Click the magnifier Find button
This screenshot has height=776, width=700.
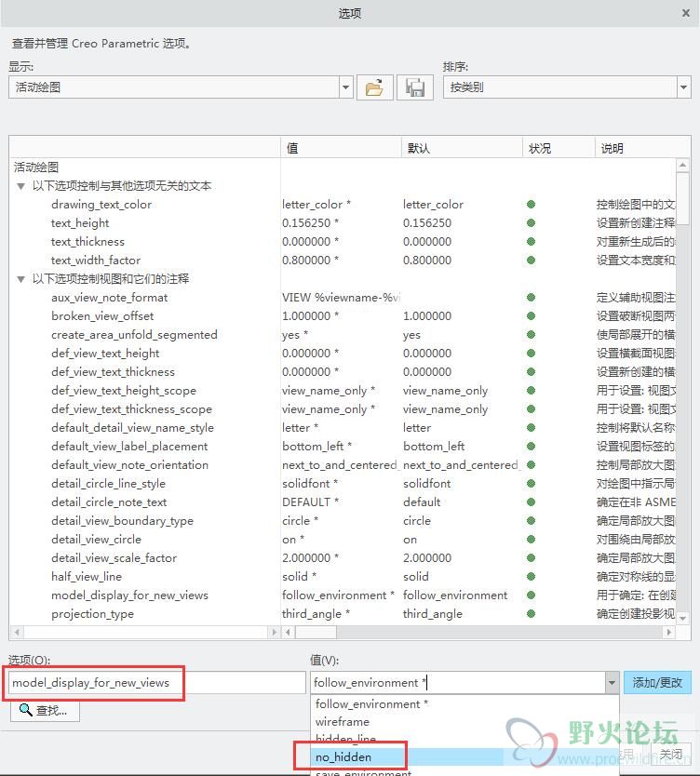[45, 710]
